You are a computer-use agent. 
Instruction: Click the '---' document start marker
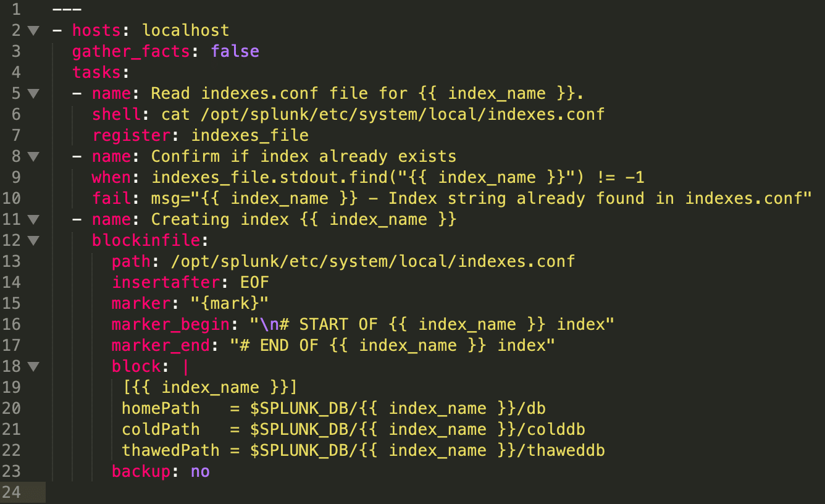click(67, 9)
